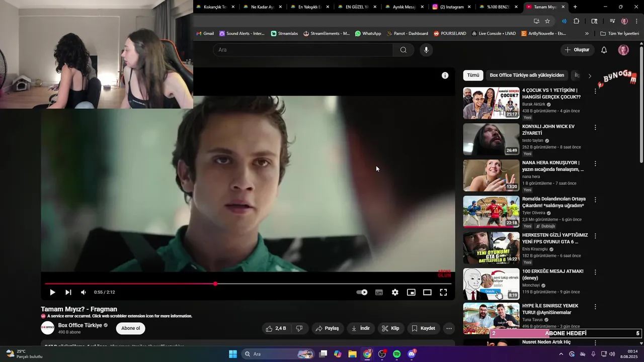644x362 pixels.
Task: Open the Box Office channel avatar
Action: [x=48, y=328]
